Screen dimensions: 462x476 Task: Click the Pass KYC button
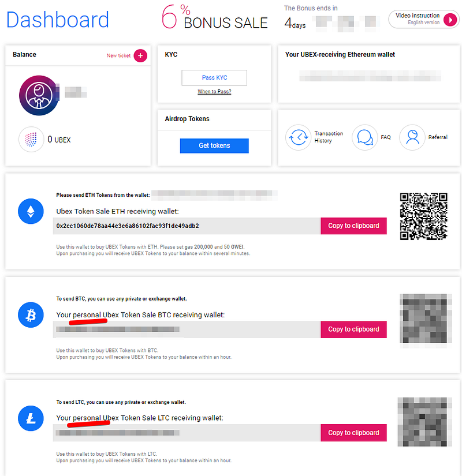coord(214,78)
